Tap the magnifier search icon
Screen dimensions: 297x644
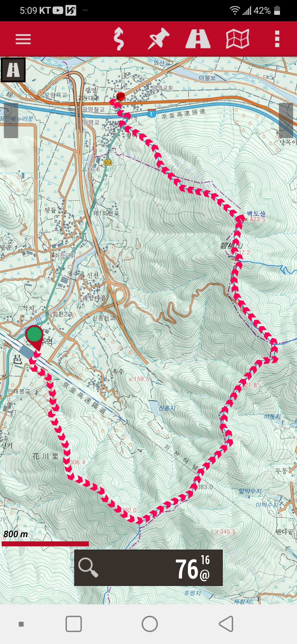click(x=88, y=567)
